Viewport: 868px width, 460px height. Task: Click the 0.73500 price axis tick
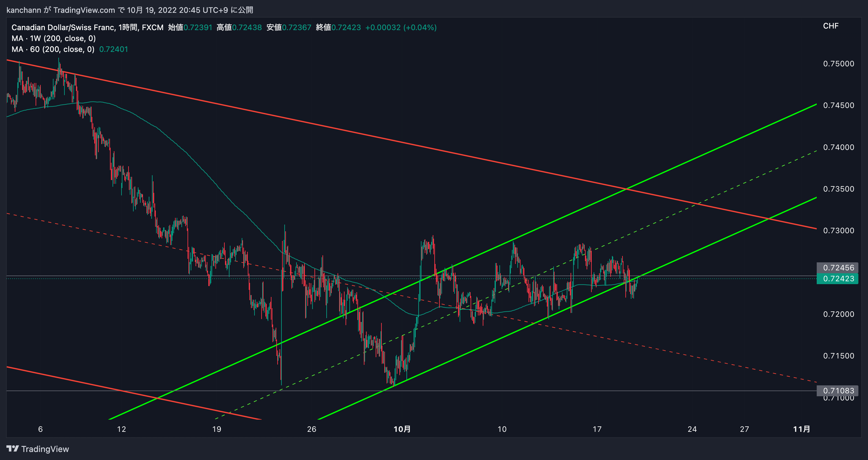(x=839, y=189)
